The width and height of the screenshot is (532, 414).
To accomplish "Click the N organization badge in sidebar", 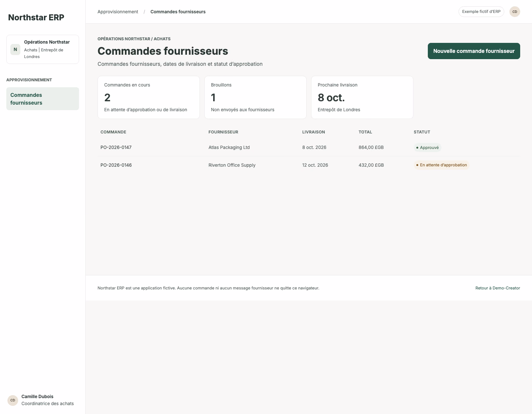I will coord(15,50).
